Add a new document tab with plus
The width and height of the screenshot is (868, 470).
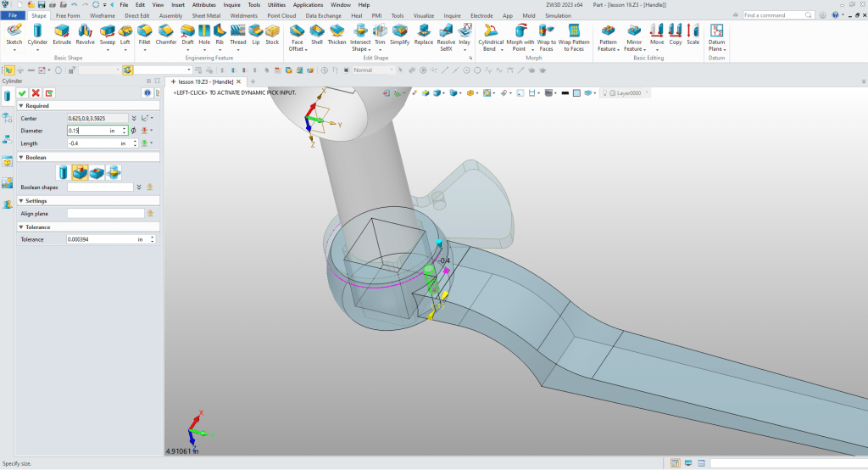[x=252, y=81]
